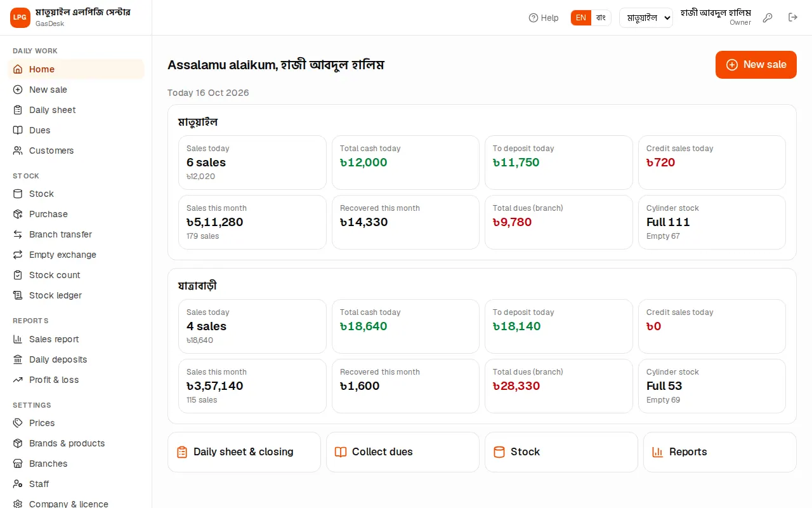This screenshot has width=812, height=508.
Task: Click the Stock count clipboard icon
Action: pyautogui.click(x=18, y=275)
